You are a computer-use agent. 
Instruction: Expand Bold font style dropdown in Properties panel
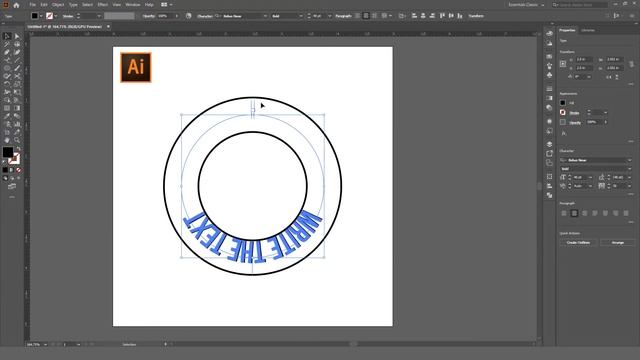629,169
